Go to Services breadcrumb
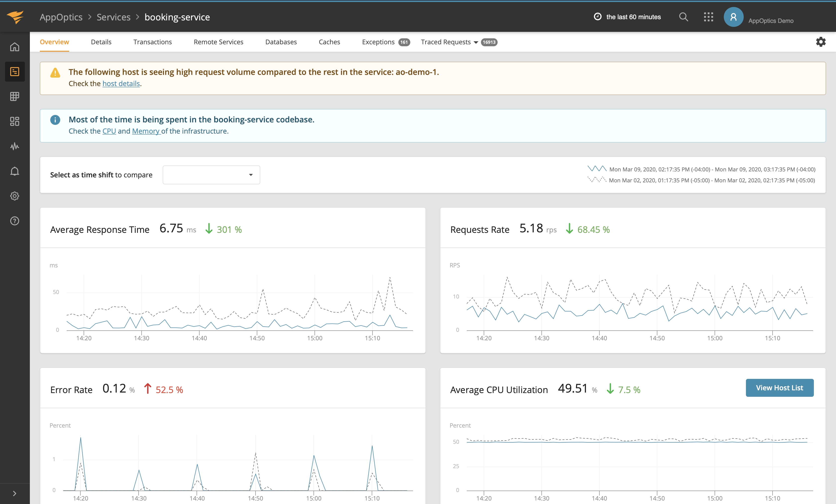836x504 pixels. click(113, 17)
